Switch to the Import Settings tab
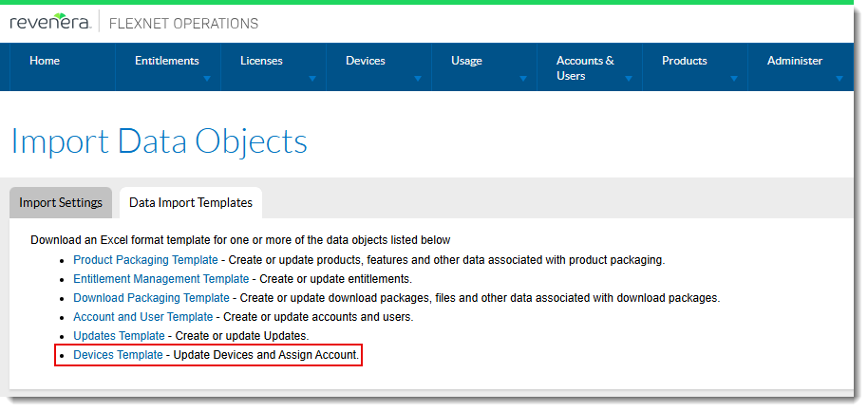 pyautogui.click(x=61, y=202)
